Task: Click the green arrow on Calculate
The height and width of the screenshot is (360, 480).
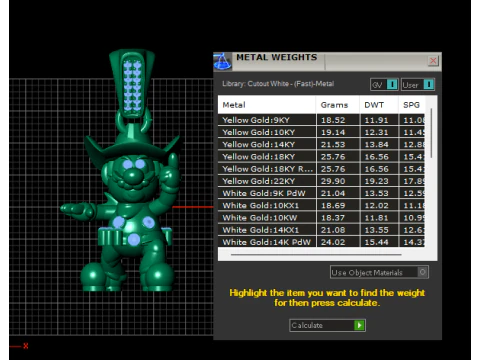Action: 359,325
